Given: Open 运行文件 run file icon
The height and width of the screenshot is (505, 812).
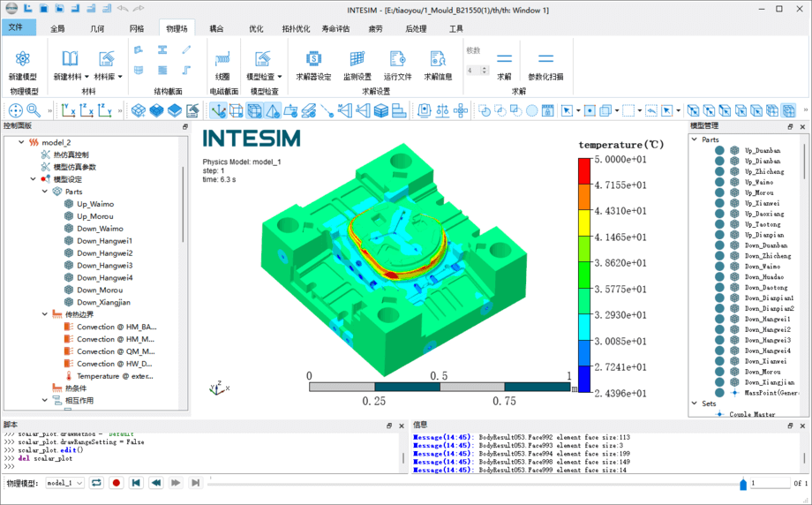Looking at the screenshot, I should [x=397, y=59].
